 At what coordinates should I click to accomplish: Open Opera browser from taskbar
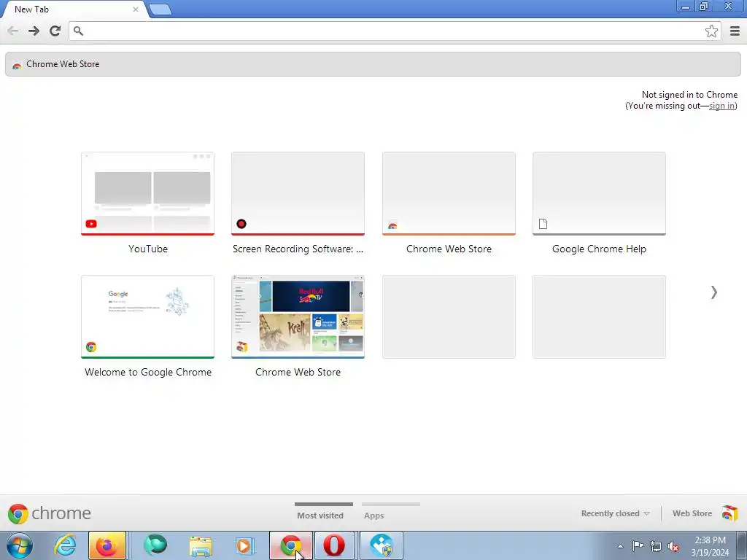tap(334, 545)
